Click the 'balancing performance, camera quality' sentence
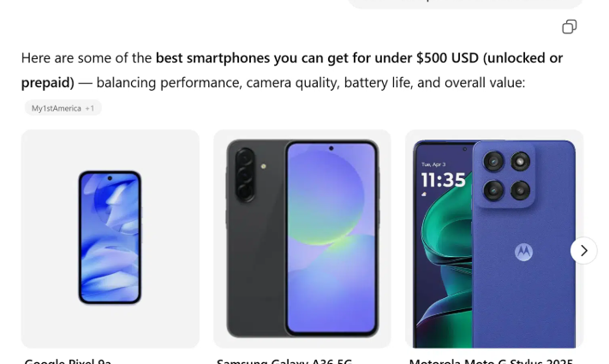 249,83
